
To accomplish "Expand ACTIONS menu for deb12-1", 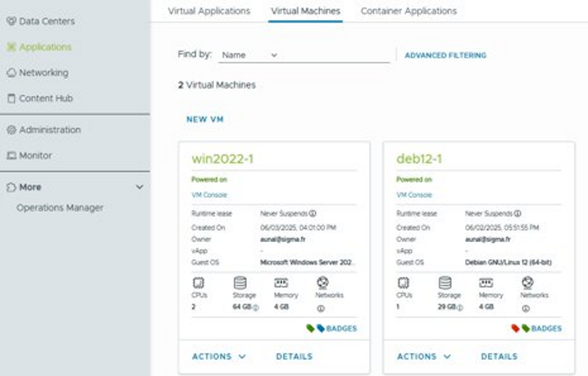I will pyautogui.click(x=424, y=357).
